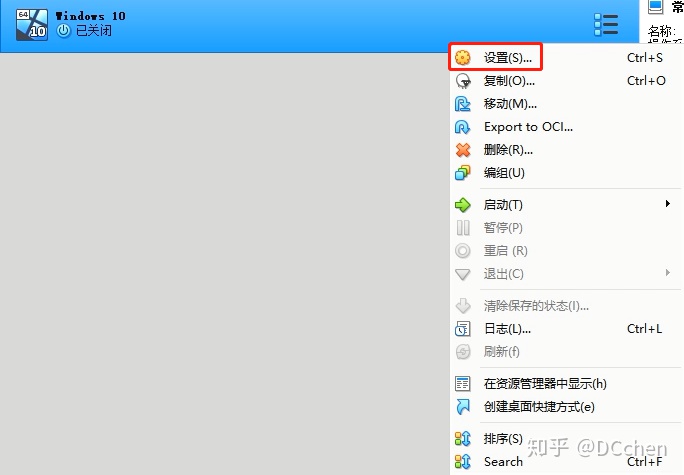The height and width of the screenshot is (475, 684).
Task: Choose 设置(S)... from the context menu
Action: (508, 58)
